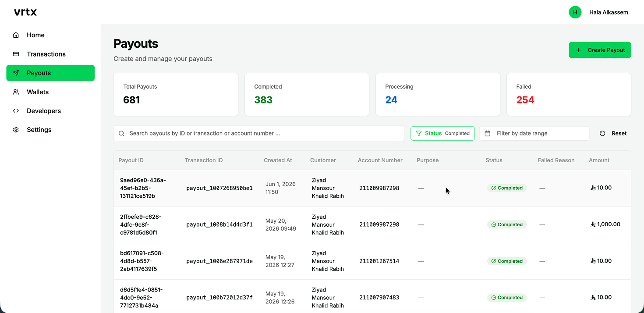Click the funnel icon in Status filter
The height and width of the screenshot is (313, 644).
(418, 133)
